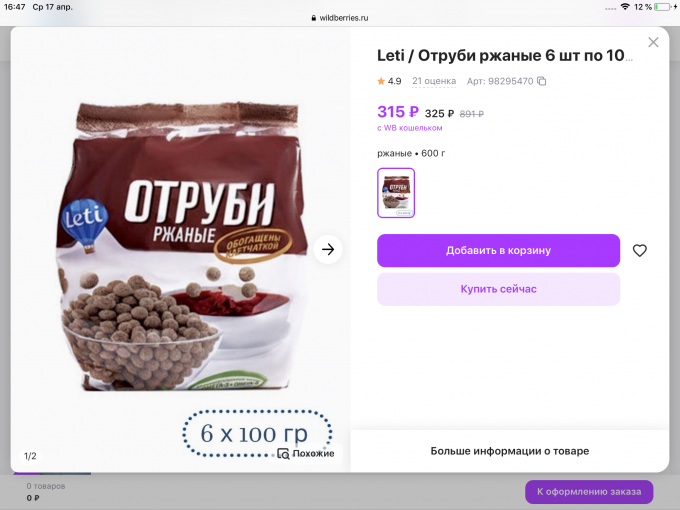Click the main Отруби package photo
680x510 pixels.
pos(183,246)
